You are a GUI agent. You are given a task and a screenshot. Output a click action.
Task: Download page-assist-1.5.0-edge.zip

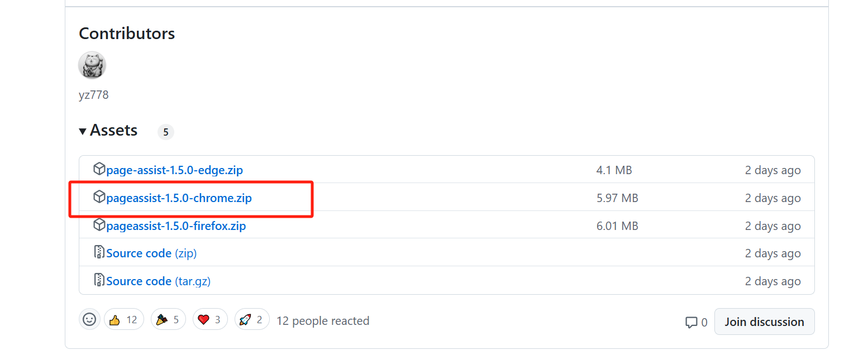point(174,170)
